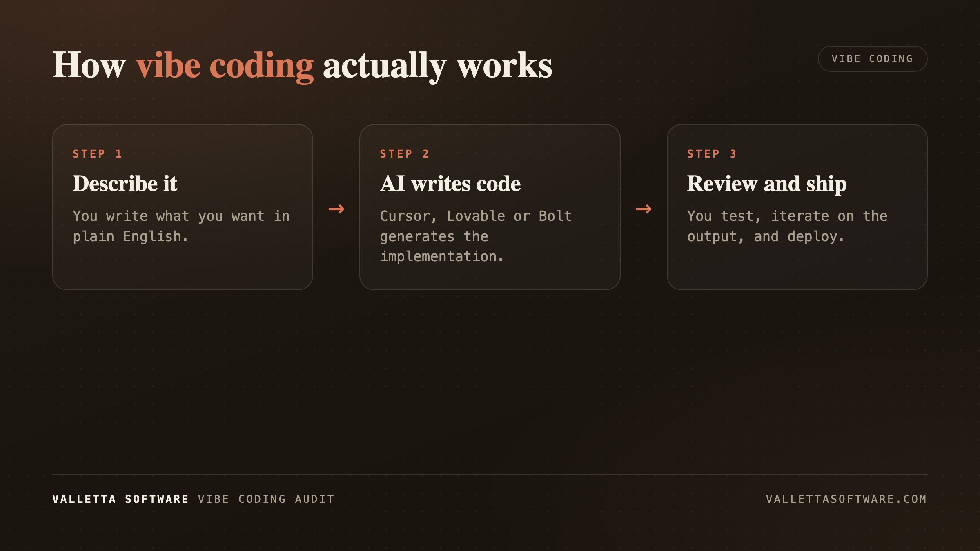Open the VALLETTASOFTWARE.COM link

[846, 499]
